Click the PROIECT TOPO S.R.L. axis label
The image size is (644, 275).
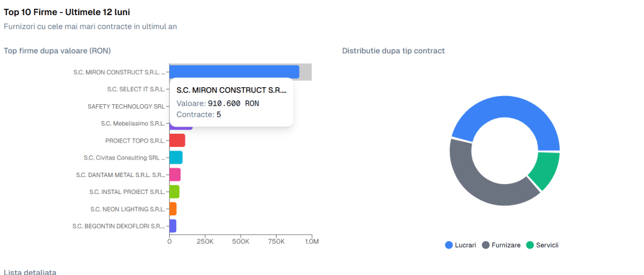tap(135, 141)
